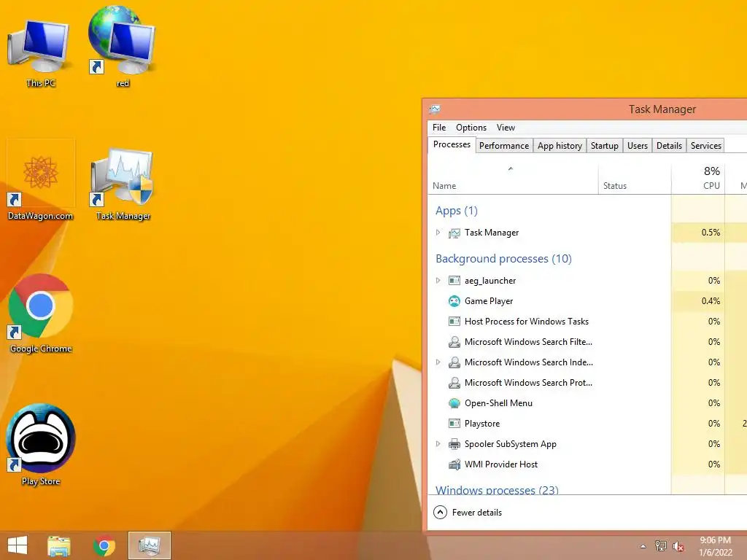This screenshot has height=560, width=747.
Task: Click the Apps (1) group heading
Action: (x=457, y=211)
